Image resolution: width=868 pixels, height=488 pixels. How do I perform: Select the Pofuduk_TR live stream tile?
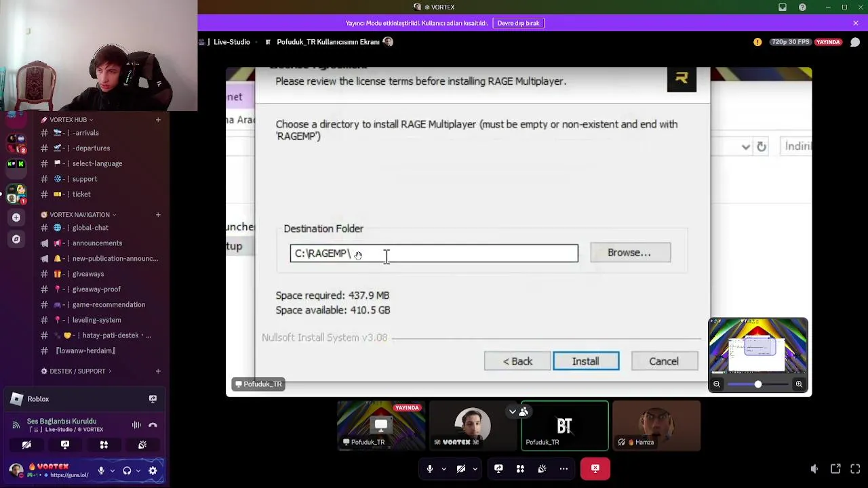[x=381, y=426]
